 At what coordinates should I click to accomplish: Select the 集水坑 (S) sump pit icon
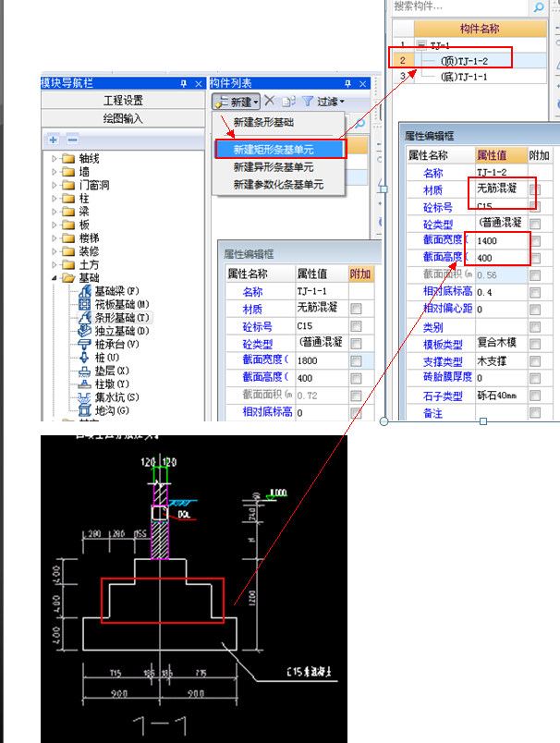coord(85,397)
